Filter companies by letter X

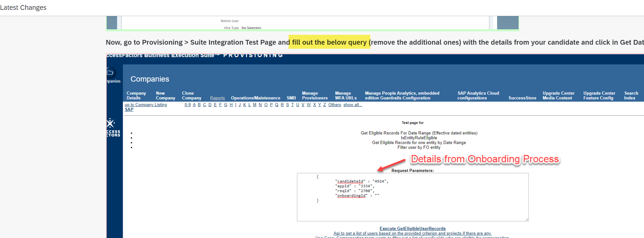[x=315, y=105]
